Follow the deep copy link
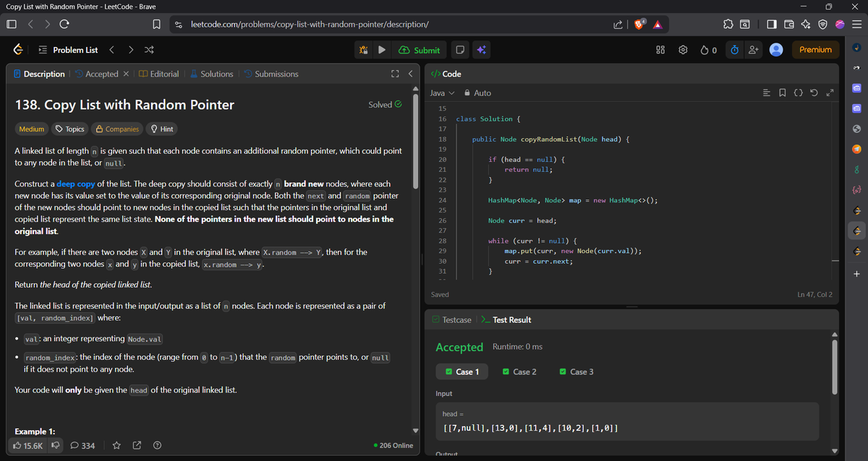This screenshot has width=868, height=461. tap(75, 184)
